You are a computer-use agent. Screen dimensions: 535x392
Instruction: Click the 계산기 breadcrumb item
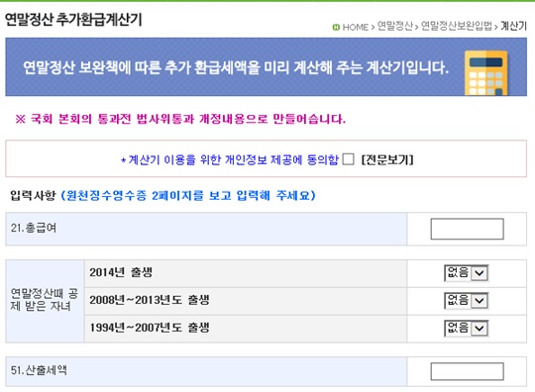tap(513, 26)
